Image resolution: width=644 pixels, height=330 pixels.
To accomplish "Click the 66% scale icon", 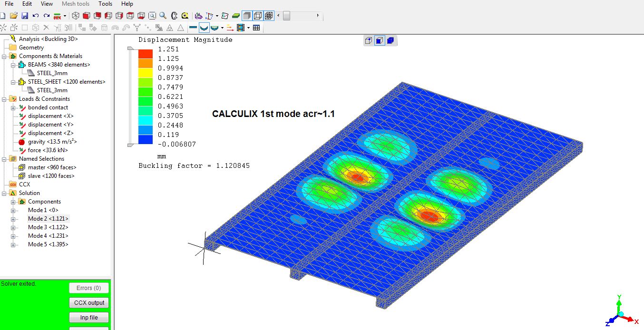I will [58, 16].
